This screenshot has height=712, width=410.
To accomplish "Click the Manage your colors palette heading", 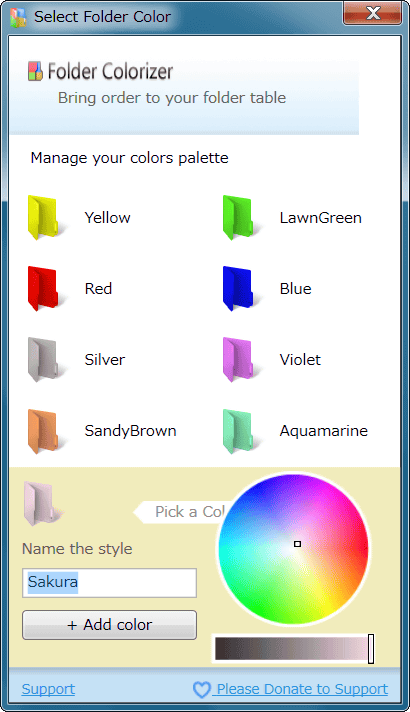I will coord(129,158).
